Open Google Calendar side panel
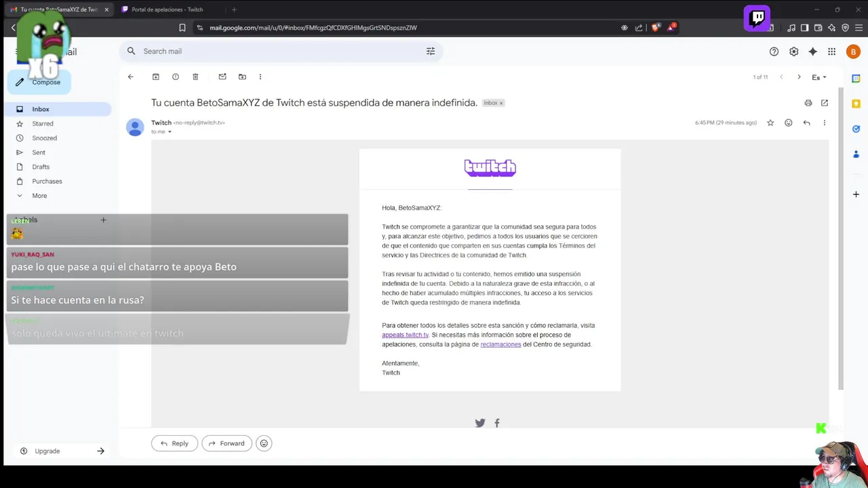The image size is (868, 488). coord(856,79)
